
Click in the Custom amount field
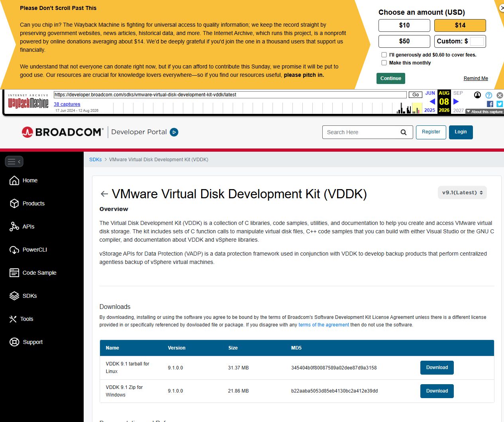(477, 41)
